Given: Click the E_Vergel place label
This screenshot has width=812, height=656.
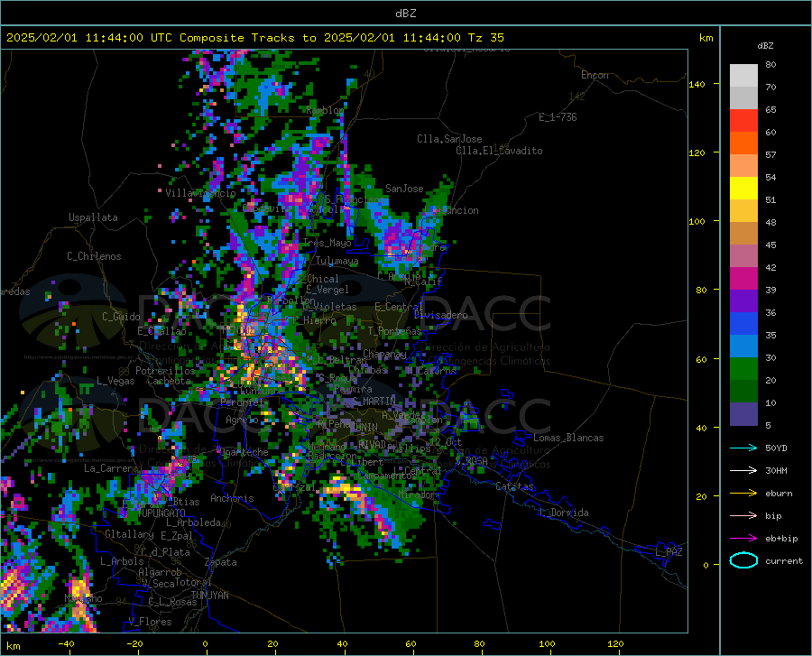Looking at the screenshot, I should click(328, 290).
